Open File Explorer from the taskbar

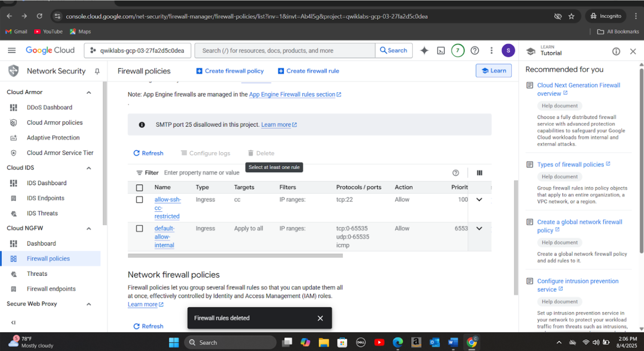[323, 342]
